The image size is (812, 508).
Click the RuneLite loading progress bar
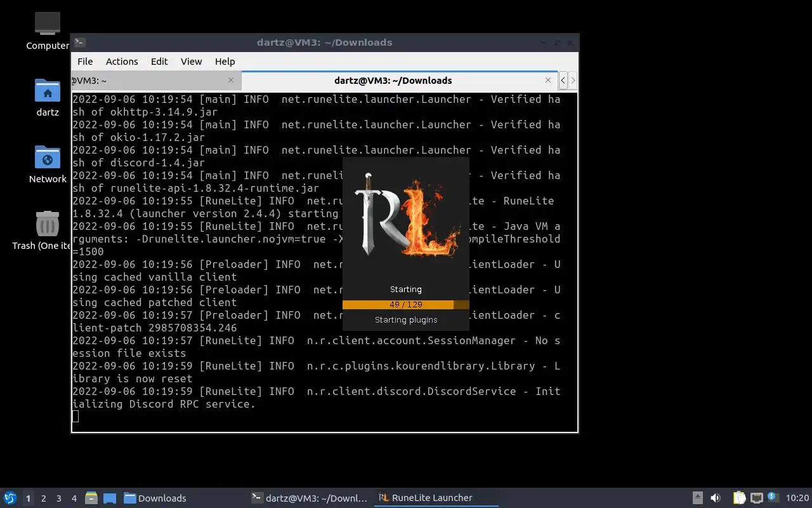[406, 305]
